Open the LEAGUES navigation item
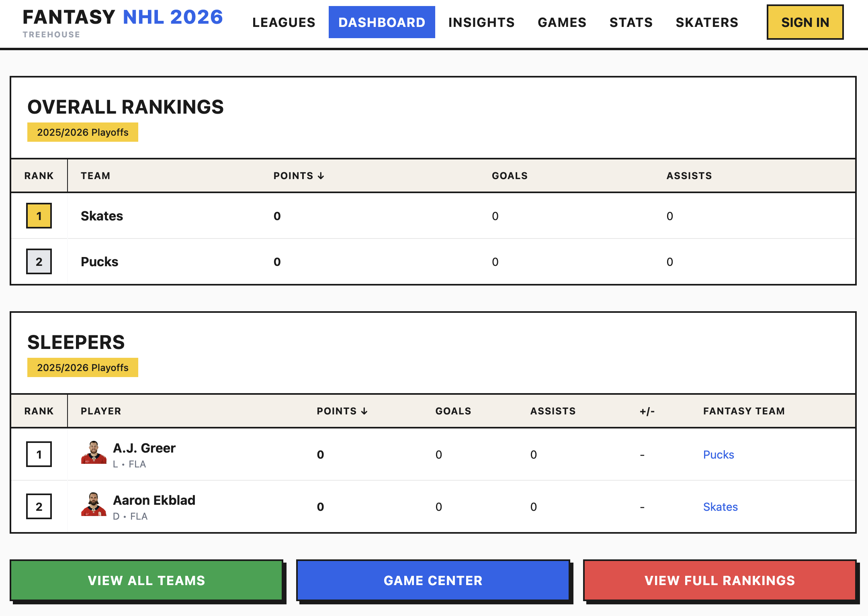This screenshot has width=868, height=616. 284,22
